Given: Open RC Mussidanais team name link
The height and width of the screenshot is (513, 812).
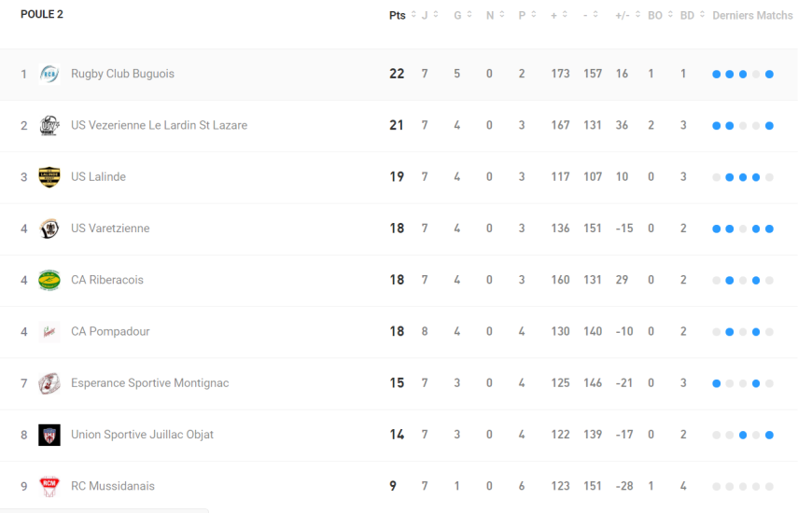Looking at the screenshot, I should (x=113, y=486).
